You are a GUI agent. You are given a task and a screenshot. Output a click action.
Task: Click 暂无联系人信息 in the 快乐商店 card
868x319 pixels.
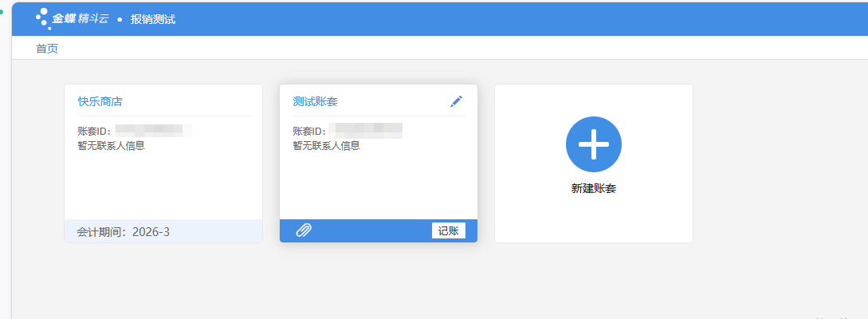coord(111,146)
